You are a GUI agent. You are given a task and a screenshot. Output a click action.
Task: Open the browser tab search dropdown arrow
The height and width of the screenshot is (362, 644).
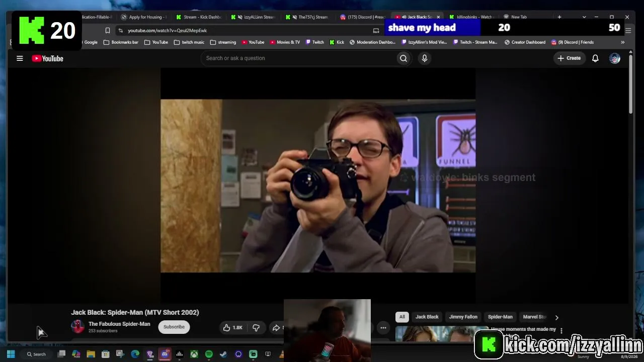[584, 17]
